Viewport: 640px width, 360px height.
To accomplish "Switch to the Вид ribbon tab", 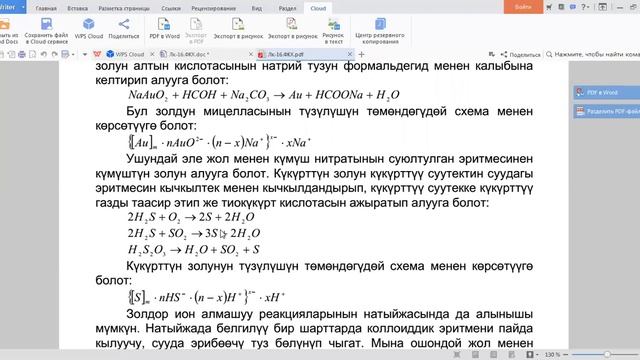I will (x=256, y=8).
